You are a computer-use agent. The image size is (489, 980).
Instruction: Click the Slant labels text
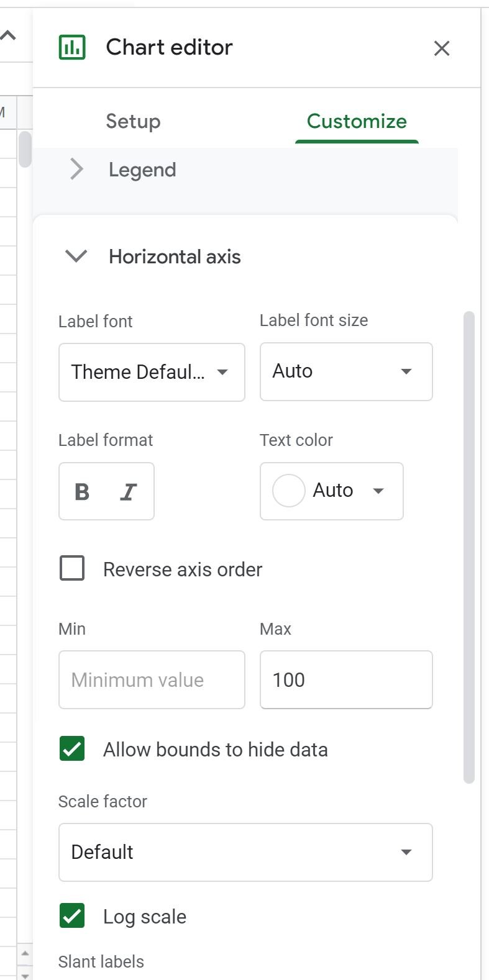(101, 961)
